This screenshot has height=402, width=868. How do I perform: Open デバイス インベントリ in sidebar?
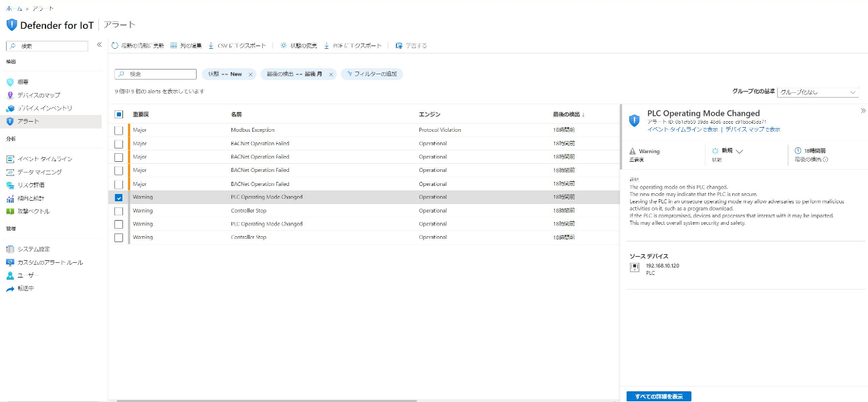tap(44, 108)
